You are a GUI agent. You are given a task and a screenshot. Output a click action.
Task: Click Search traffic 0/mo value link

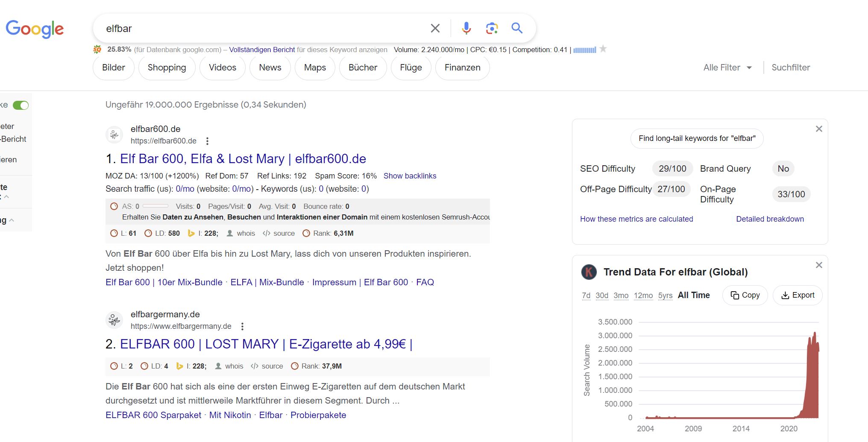point(185,189)
